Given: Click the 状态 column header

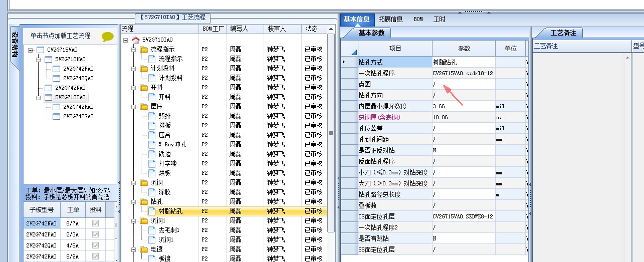Looking at the screenshot, I should (x=314, y=29).
